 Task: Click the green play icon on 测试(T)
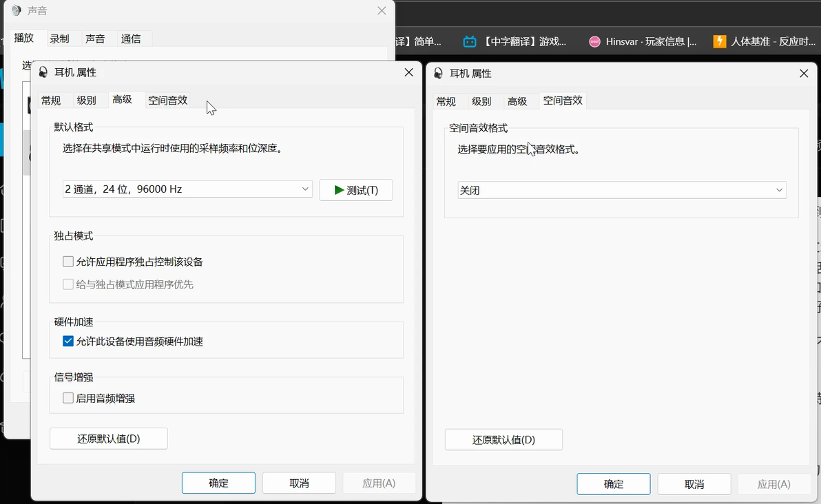(x=340, y=190)
